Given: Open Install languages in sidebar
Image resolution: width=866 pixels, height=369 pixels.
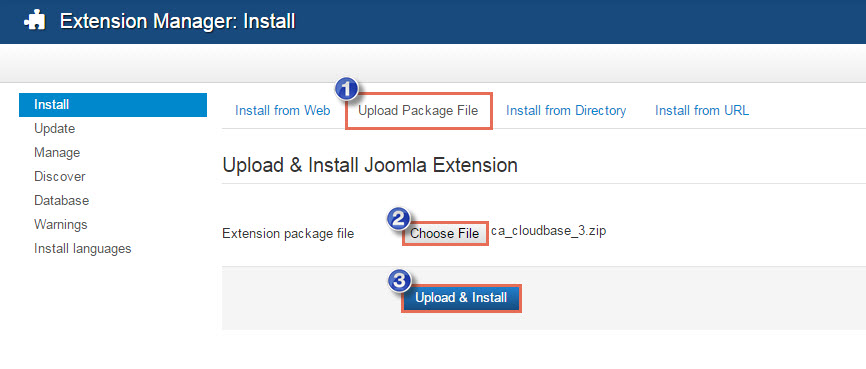Looking at the screenshot, I should 83,249.
